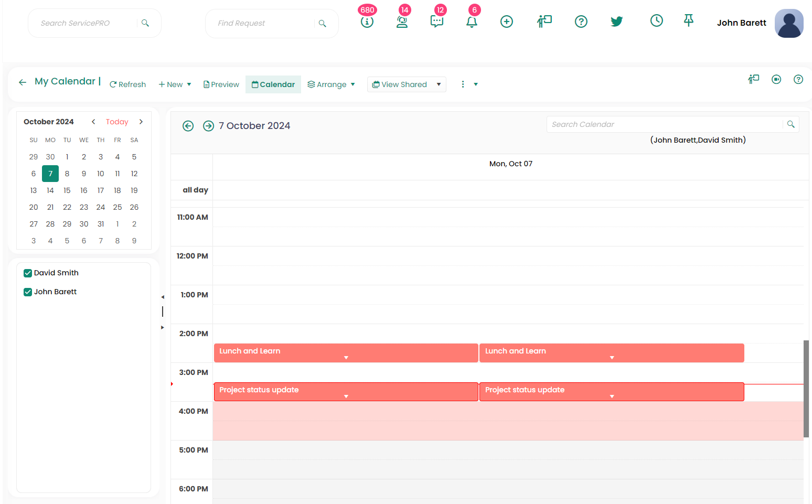This screenshot has height=504, width=812.
Task: Click the clock history icon
Action: click(656, 21)
